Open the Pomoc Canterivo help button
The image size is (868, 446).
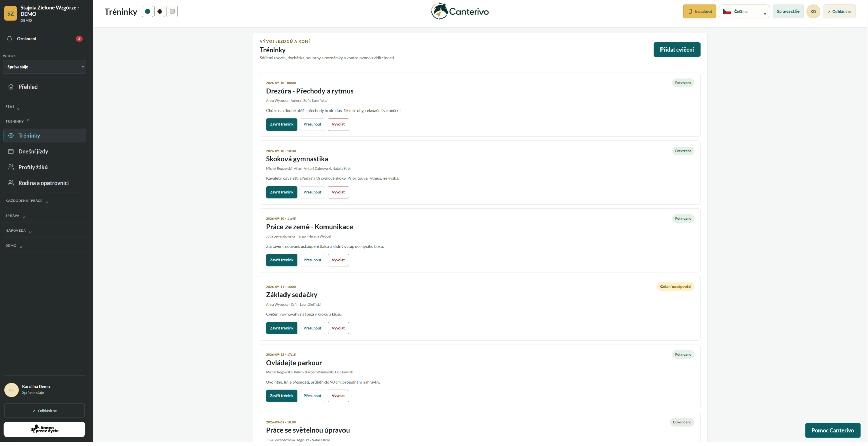click(832, 431)
